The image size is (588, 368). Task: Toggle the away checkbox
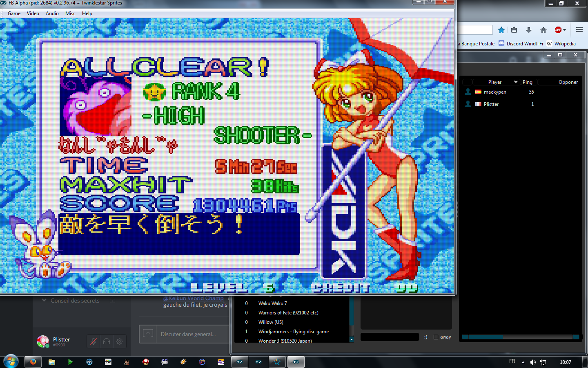pos(436,337)
